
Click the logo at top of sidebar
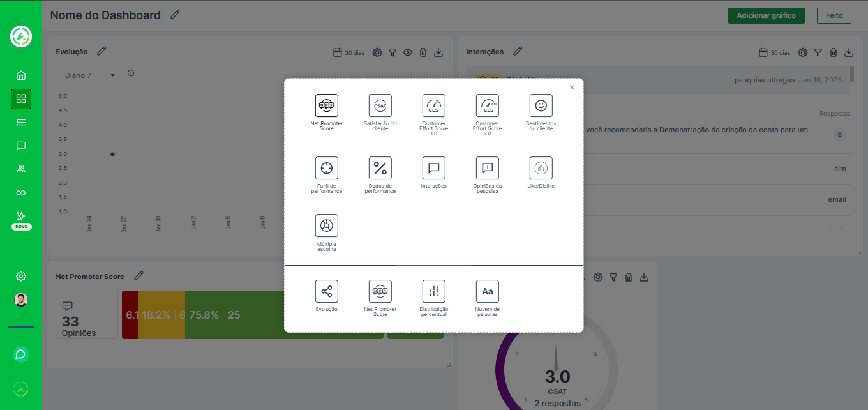coord(21,36)
